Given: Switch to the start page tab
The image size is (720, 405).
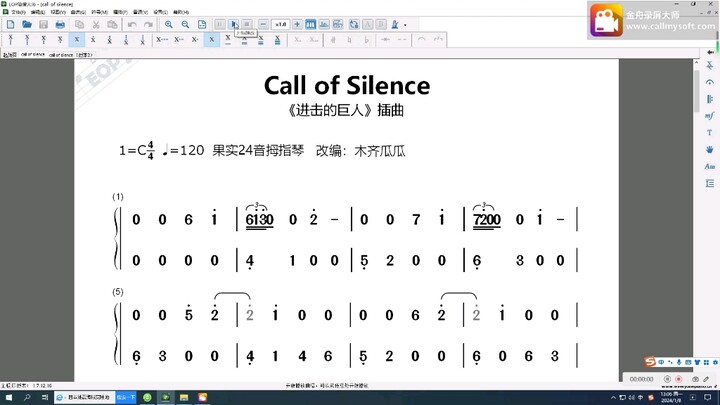Looking at the screenshot, I should 10,54.
